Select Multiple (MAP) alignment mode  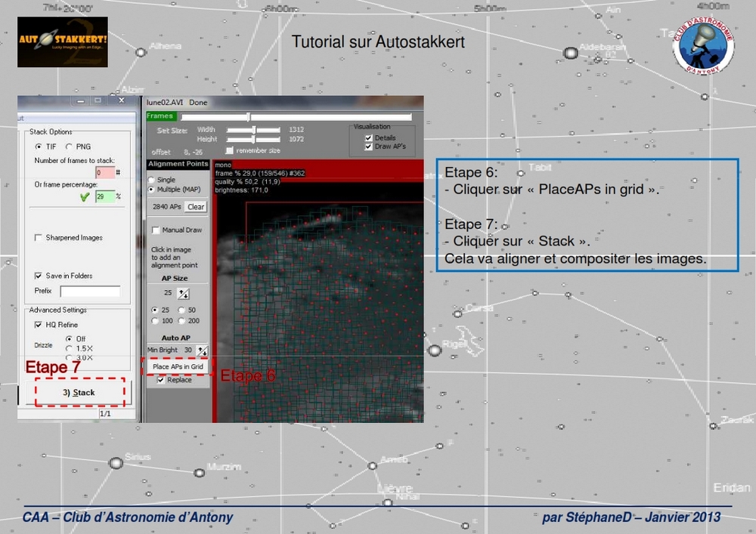coord(151,190)
